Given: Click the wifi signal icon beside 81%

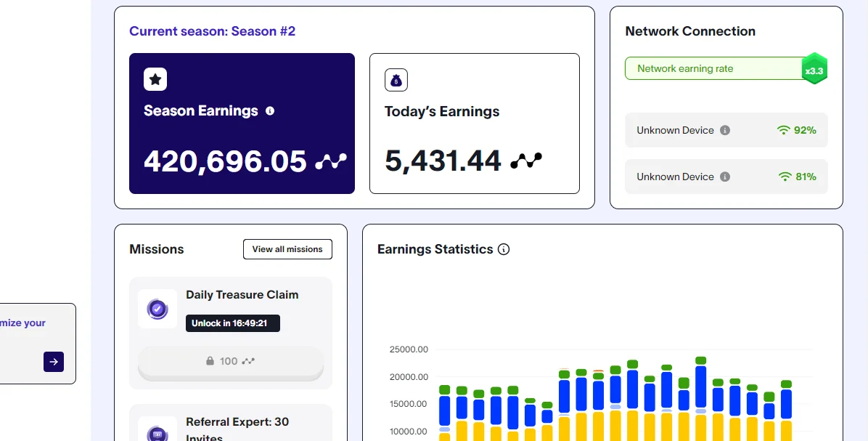Looking at the screenshot, I should [x=785, y=177].
